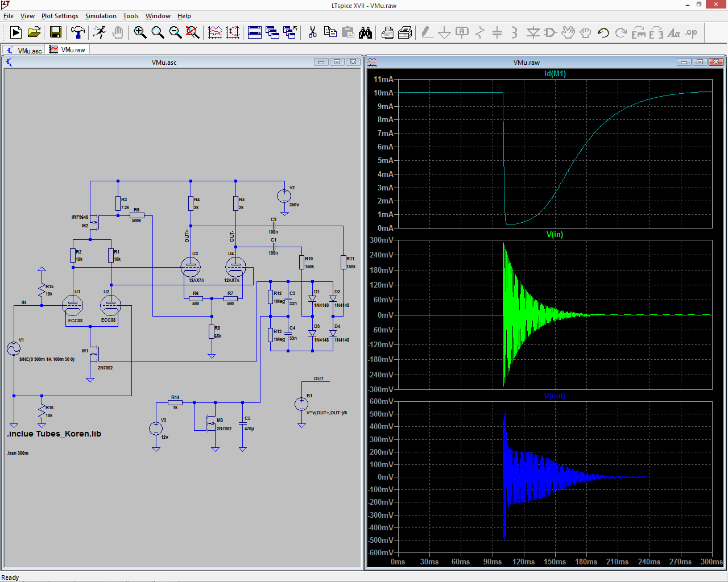
Task: Open Control Panel hammer icon
Action: click(77, 32)
